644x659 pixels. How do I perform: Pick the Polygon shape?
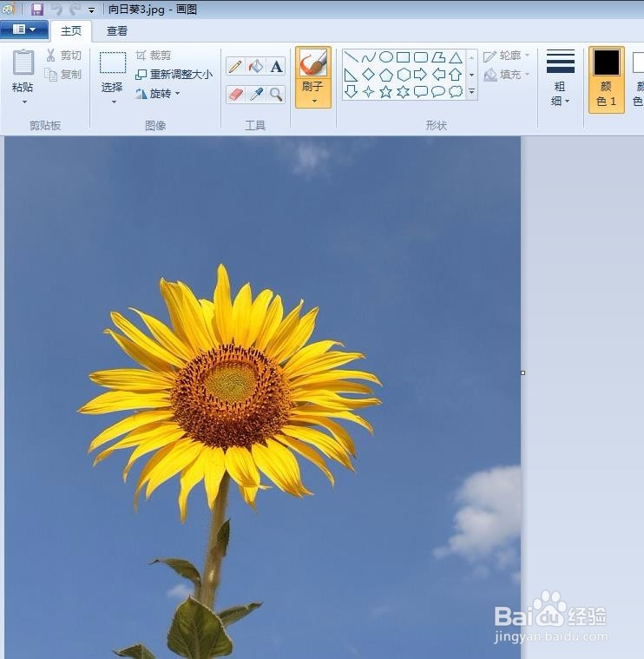click(x=438, y=56)
